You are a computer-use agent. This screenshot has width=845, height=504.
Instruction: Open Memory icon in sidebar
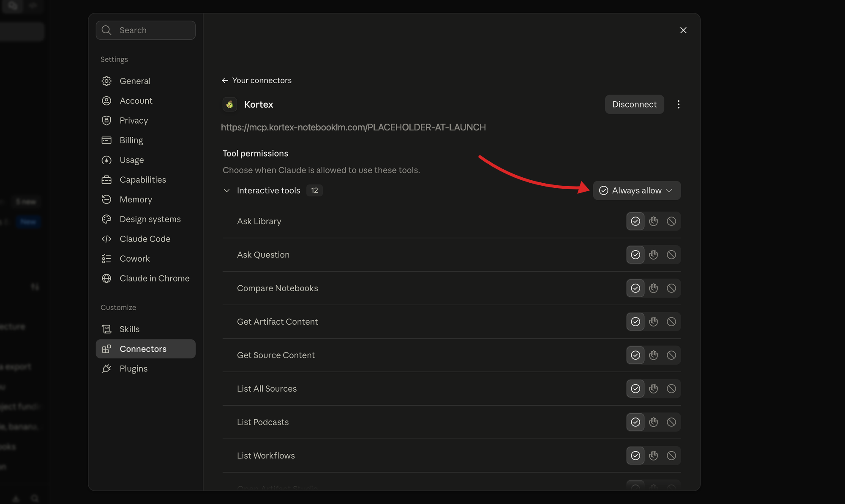106,199
